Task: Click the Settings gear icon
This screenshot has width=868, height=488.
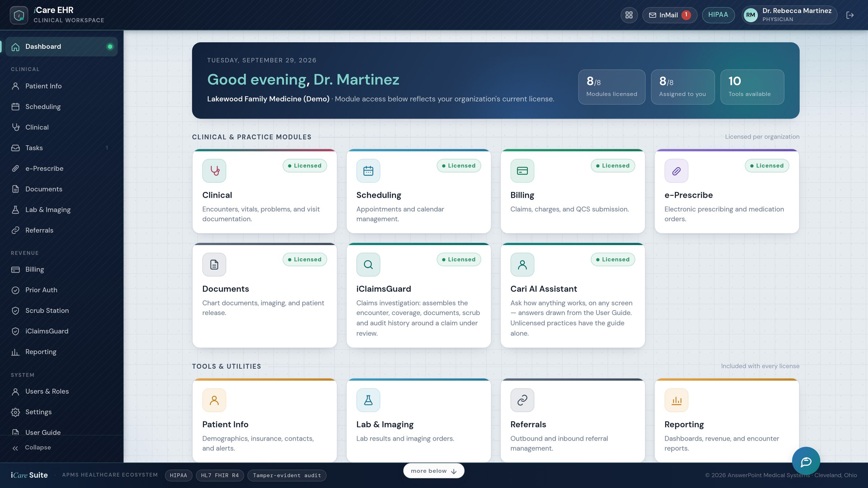Action: coord(15,412)
